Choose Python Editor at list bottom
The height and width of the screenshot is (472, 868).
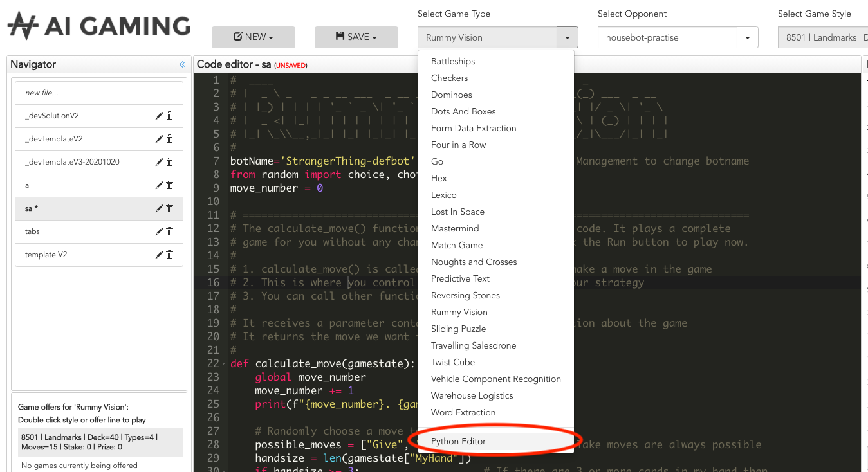[495, 441]
